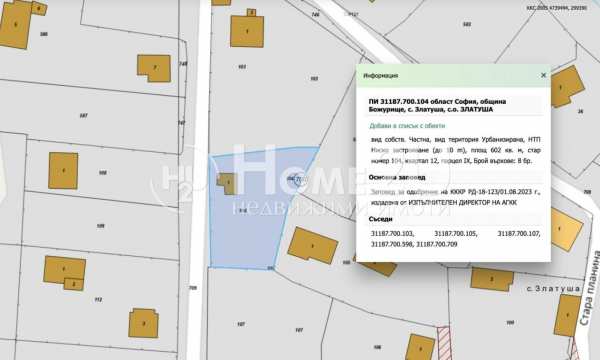Click parcel label 109 left of road
This screenshot has width=600, height=360.
[100, 226]
